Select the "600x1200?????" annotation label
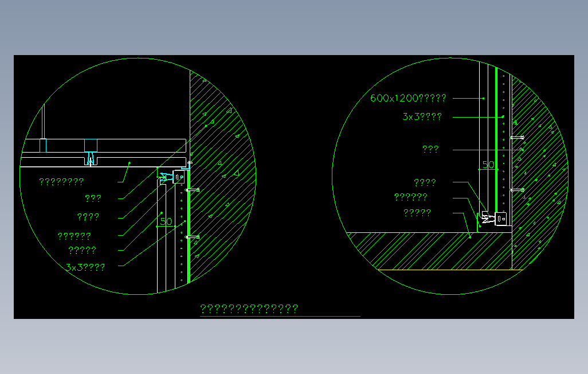The width and height of the screenshot is (588, 374). tap(408, 98)
